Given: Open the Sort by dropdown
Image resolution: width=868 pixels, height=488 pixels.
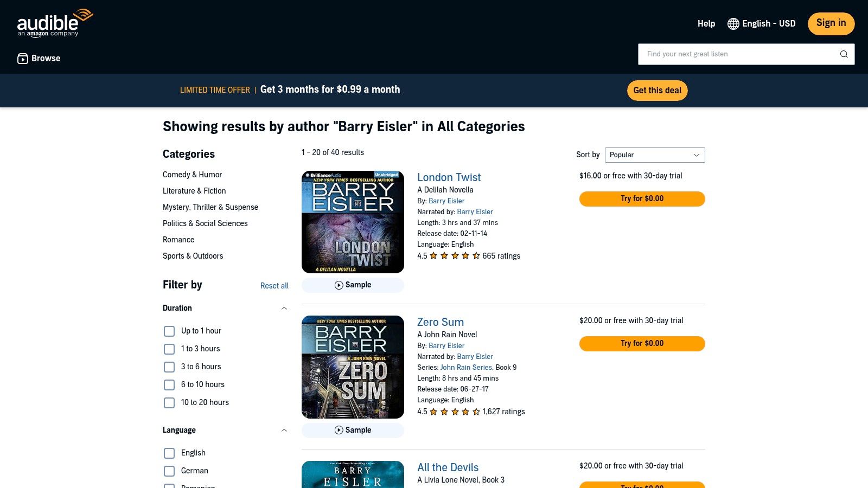Looking at the screenshot, I should click(654, 155).
